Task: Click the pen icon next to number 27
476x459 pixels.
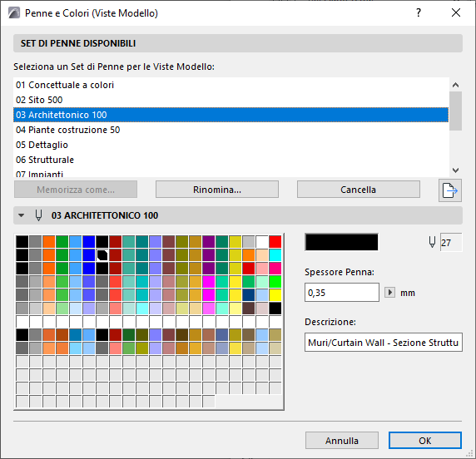Action: (432, 243)
